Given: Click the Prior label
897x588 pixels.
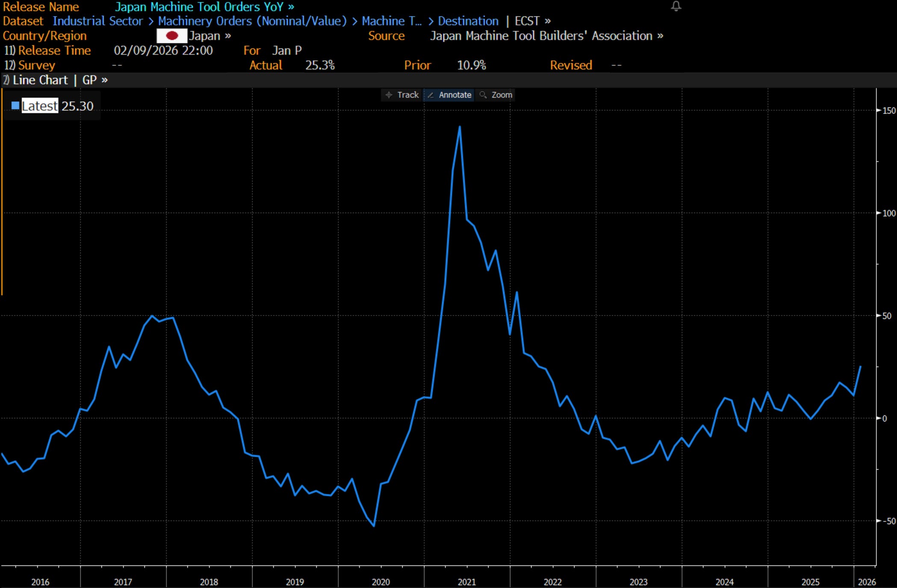Looking at the screenshot, I should 417,65.
